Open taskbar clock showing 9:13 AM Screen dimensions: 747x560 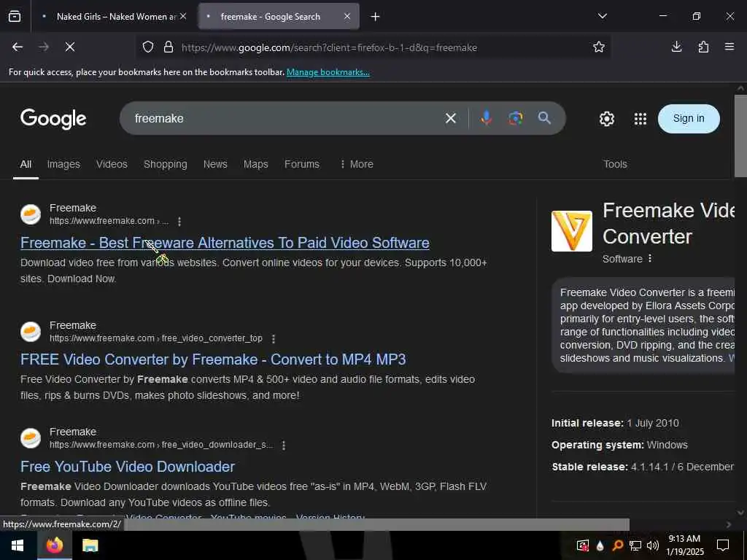[x=684, y=545]
